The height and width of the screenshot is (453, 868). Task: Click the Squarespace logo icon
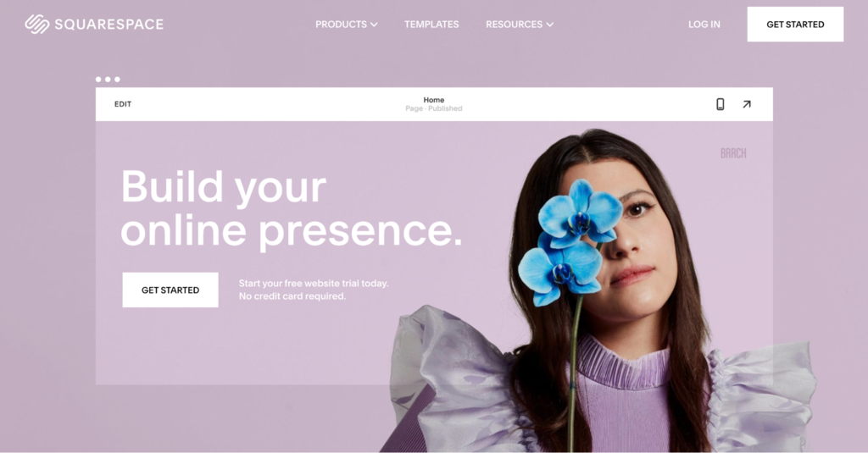pyautogui.click(x=37, y=24)
